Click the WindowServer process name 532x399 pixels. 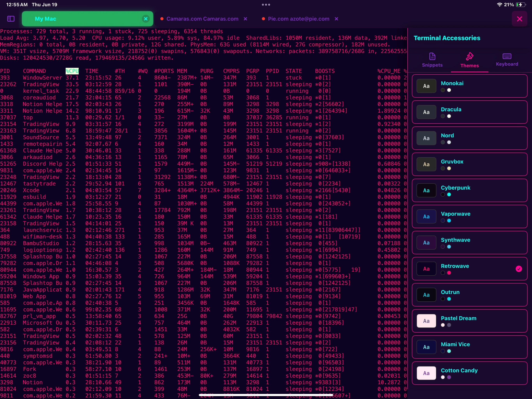(43, 78)
